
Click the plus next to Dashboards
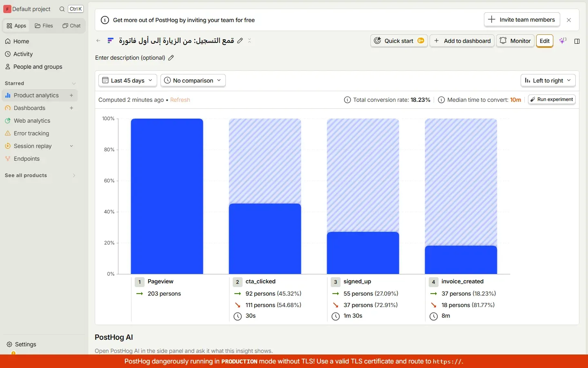[71, 108]
